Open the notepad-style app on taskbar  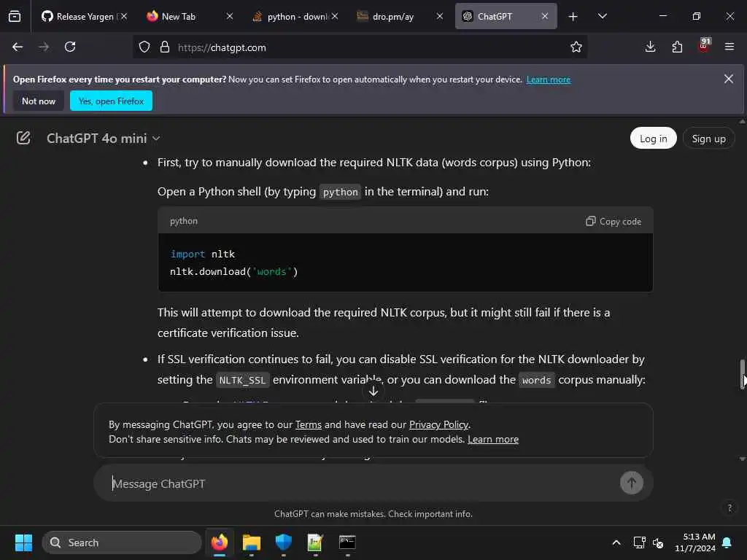315,542
